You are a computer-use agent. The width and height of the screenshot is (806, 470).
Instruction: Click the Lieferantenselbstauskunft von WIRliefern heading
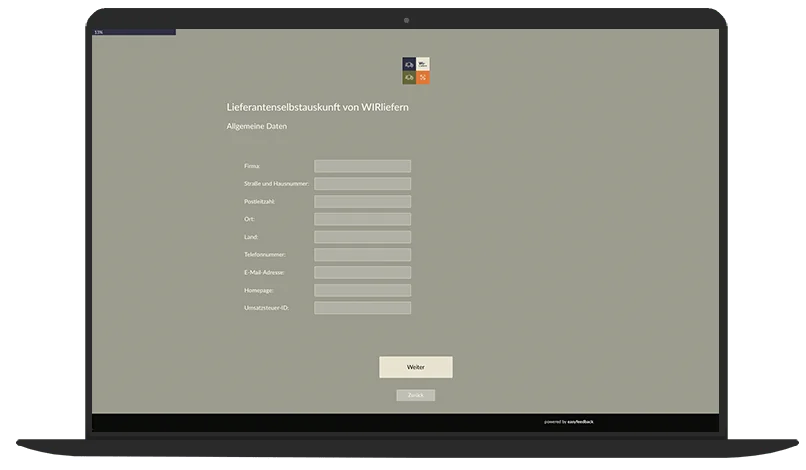317,107
